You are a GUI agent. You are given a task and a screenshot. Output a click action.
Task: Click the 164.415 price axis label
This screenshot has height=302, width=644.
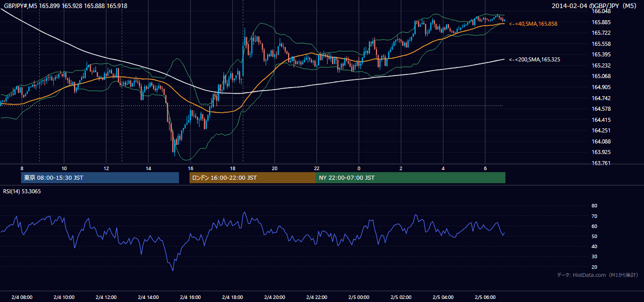pyautogui.click(x=601, y=120)
